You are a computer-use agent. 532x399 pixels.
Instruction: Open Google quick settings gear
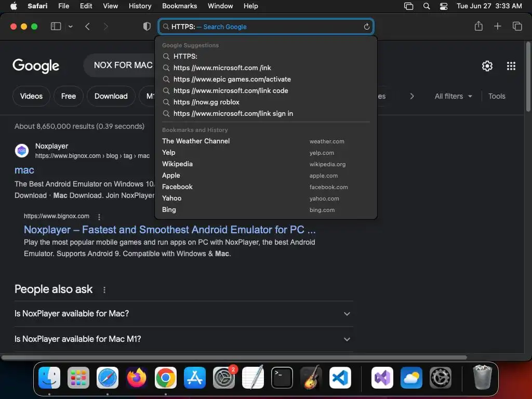tap(487, 66)
